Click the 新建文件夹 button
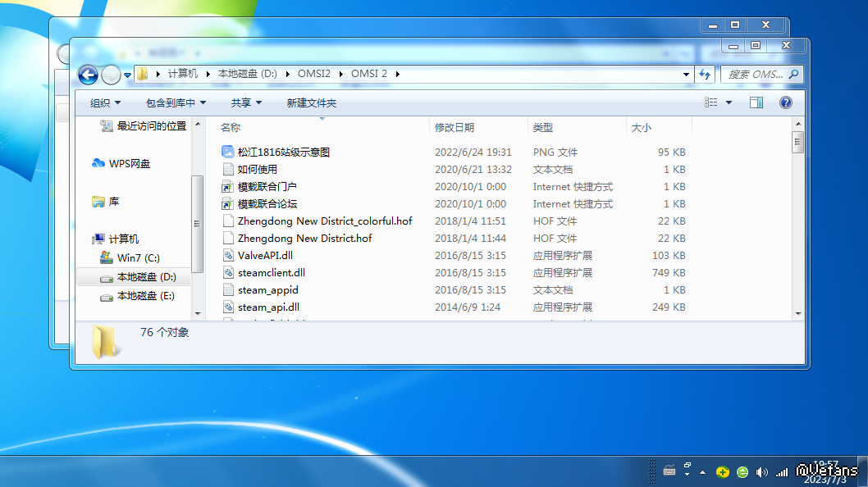The width and height of the screenshot is (868, 487). (x=311, y=103)
